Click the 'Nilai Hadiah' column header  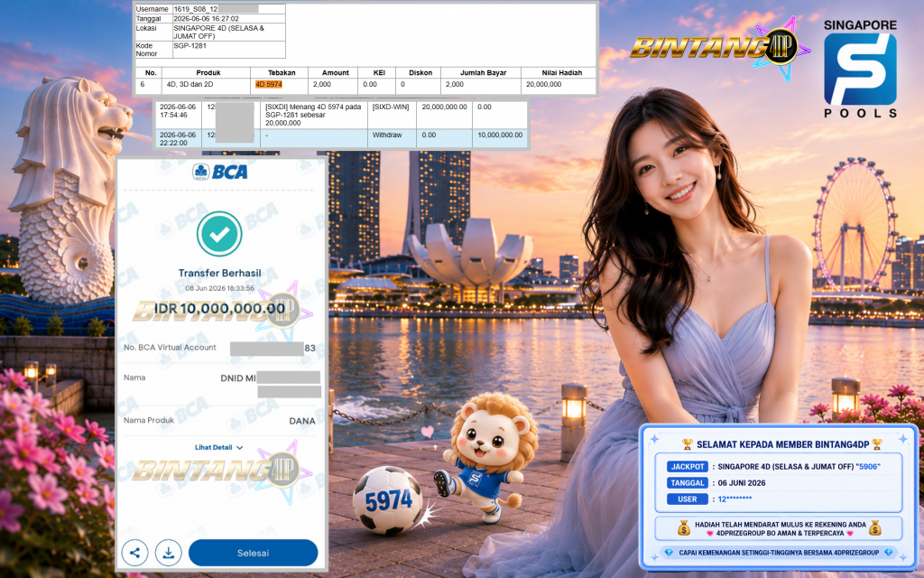[x=561, y=72]
